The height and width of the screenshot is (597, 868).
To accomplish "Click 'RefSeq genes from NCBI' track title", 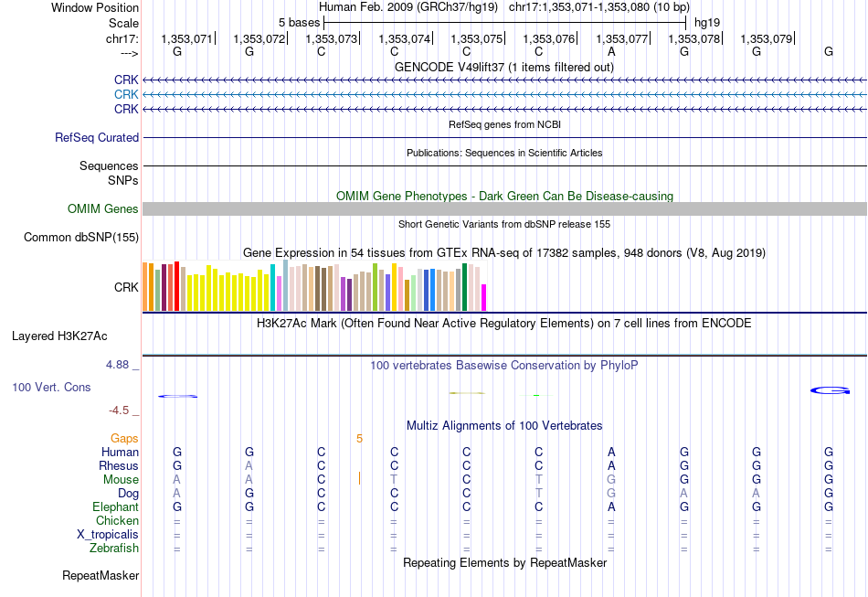I will [x=505, y=124].
